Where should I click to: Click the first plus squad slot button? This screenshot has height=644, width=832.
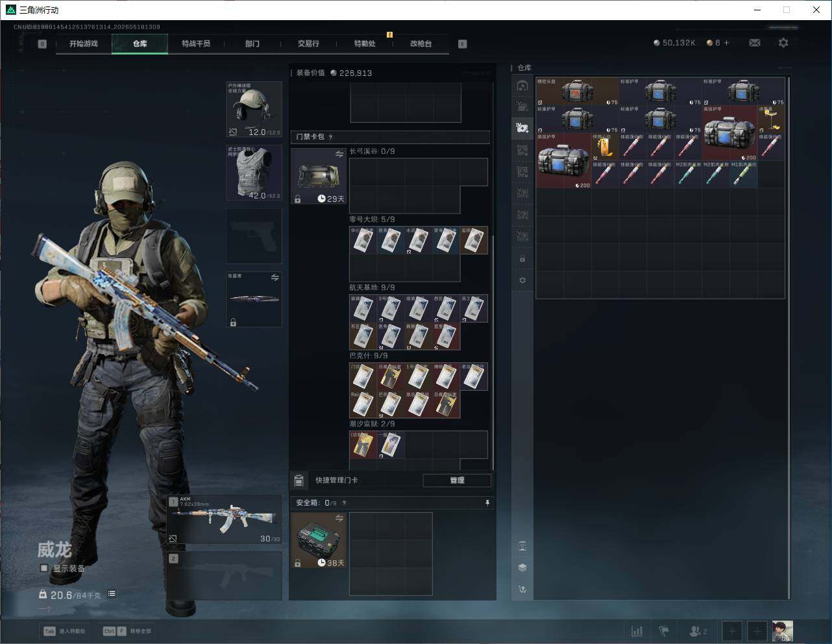click(732, 631)
